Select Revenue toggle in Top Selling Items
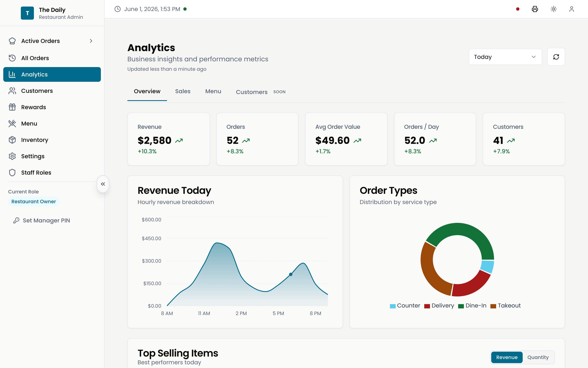The image size is (588, 368). coord(507,357)
